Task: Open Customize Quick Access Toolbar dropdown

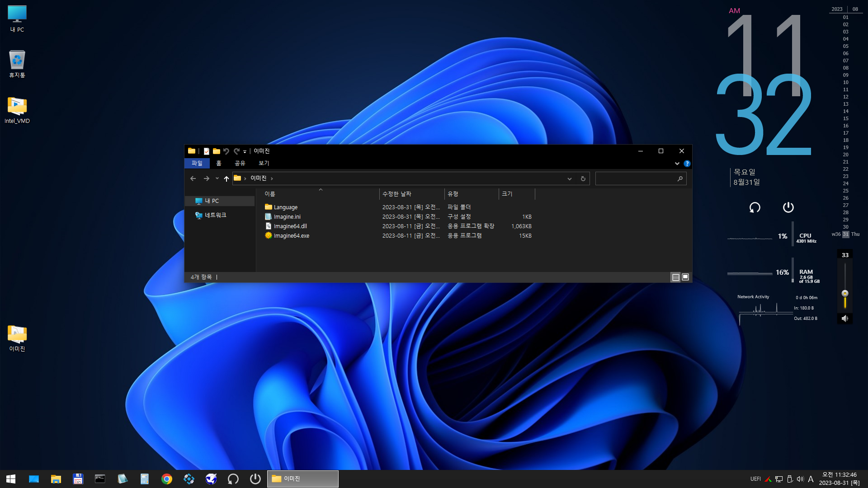Action: 245,152
